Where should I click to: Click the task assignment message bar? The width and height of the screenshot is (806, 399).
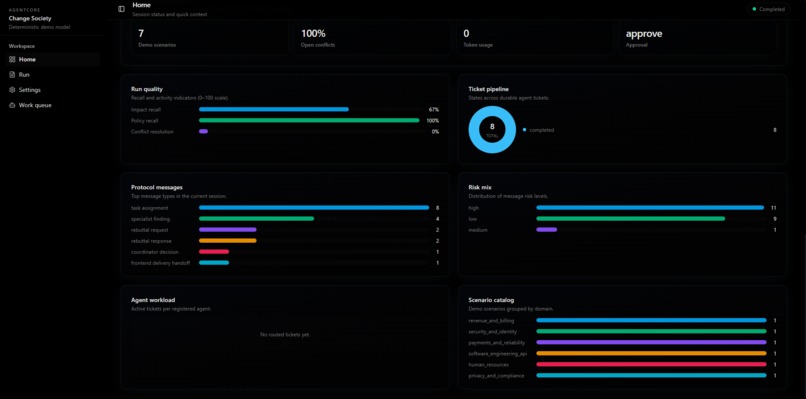[x=314, y=208]
